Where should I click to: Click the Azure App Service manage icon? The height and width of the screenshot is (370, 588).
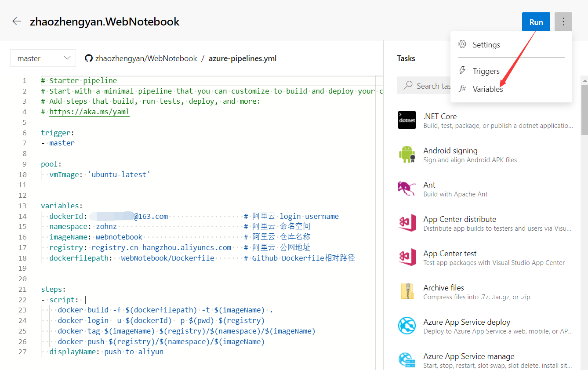point(407,360)
